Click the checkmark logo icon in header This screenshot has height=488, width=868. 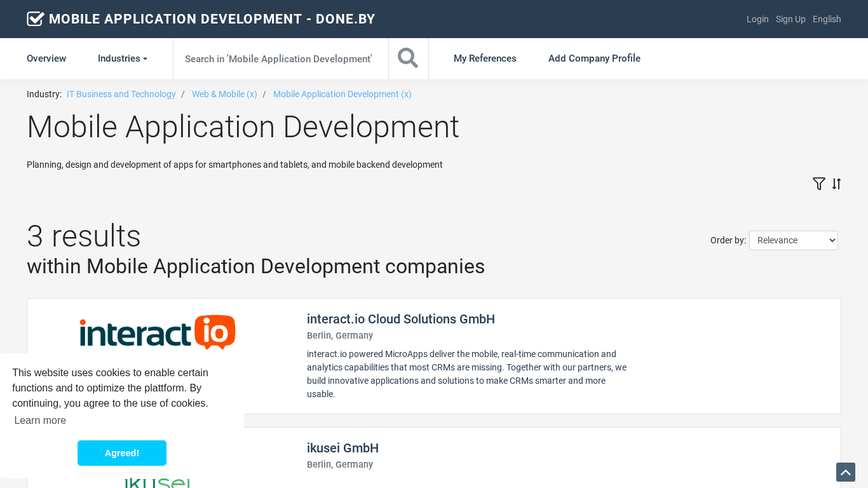36,19
